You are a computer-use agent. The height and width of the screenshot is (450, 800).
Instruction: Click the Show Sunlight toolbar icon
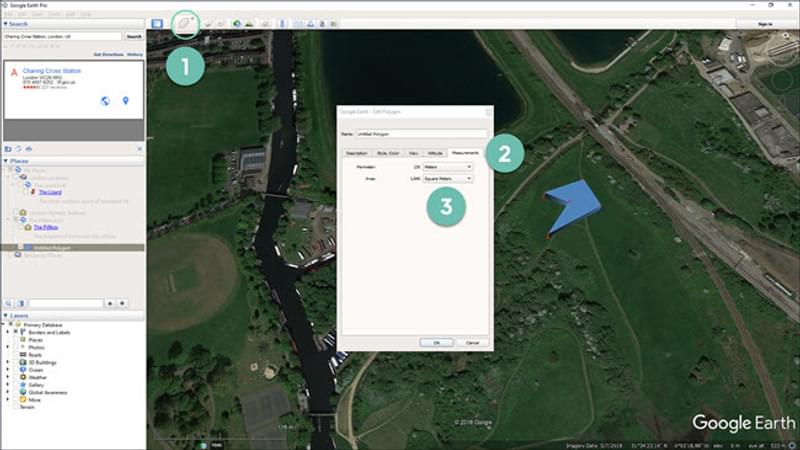[x=249, y=23]
